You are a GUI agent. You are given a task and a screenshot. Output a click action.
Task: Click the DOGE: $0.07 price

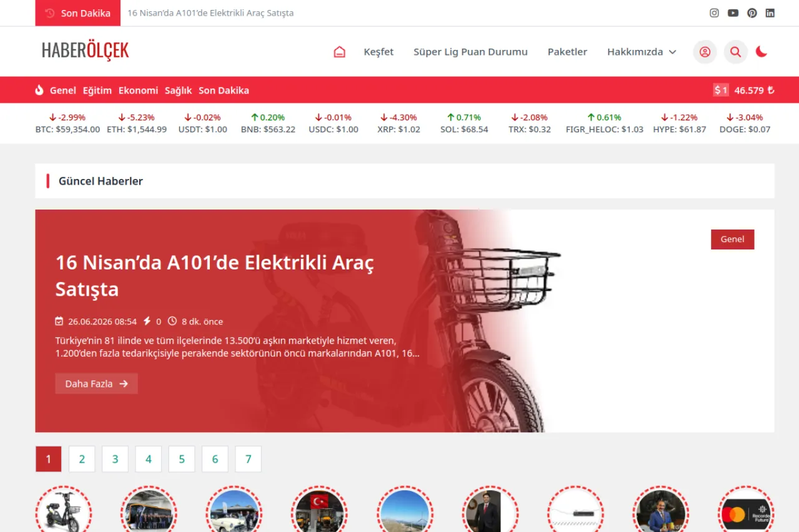pos(745,130)
